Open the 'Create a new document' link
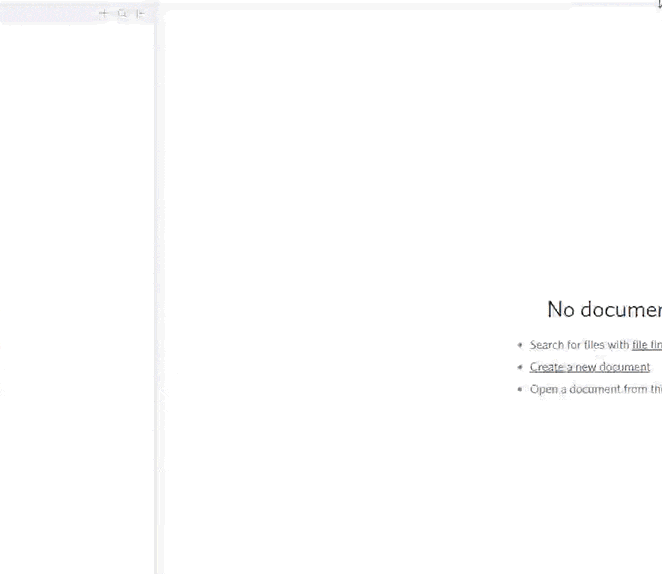The width and height of the screenshot is (662, 574). (590, 367)
